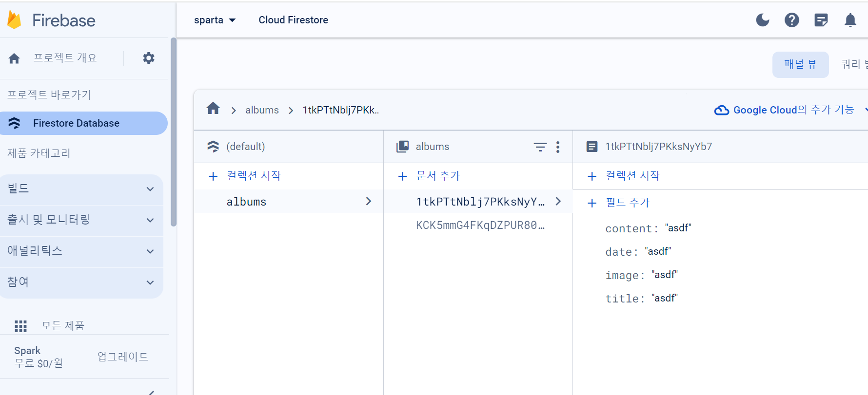Click Google Cloud의 추가 기능 link

[794, 110]
